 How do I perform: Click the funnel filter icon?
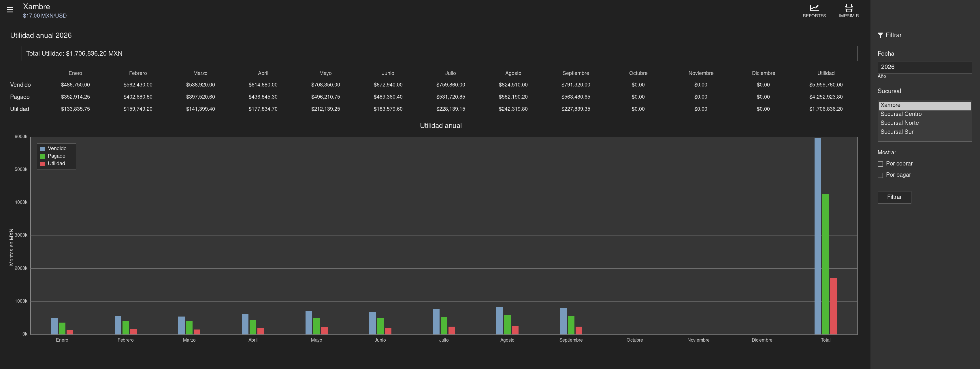(x=880, y=35)
